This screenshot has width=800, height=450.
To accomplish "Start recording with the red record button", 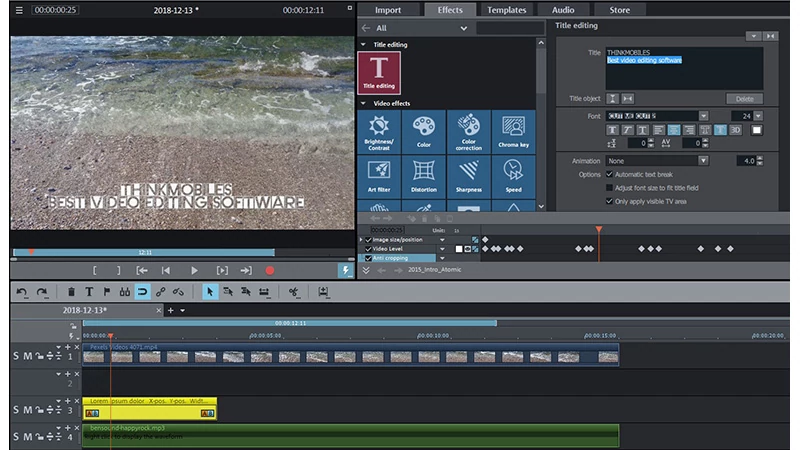I will (269, 271).
